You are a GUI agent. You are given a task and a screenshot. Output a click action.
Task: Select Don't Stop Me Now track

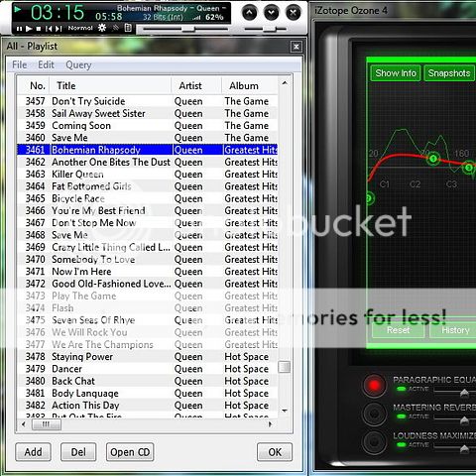click(x=148, y=223)
